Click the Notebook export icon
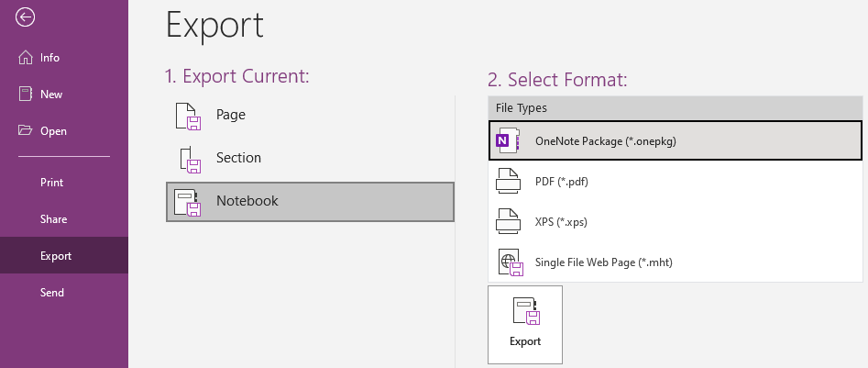 click(188, 202)
